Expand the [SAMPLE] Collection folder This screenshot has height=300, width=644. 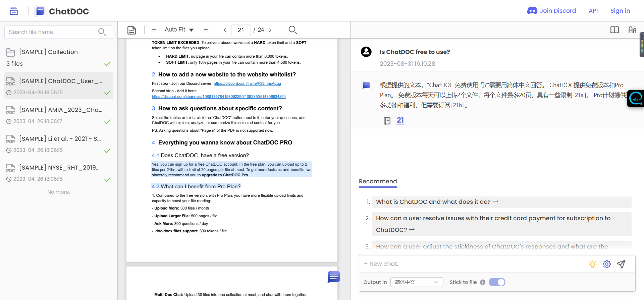(x=48, y=52)
